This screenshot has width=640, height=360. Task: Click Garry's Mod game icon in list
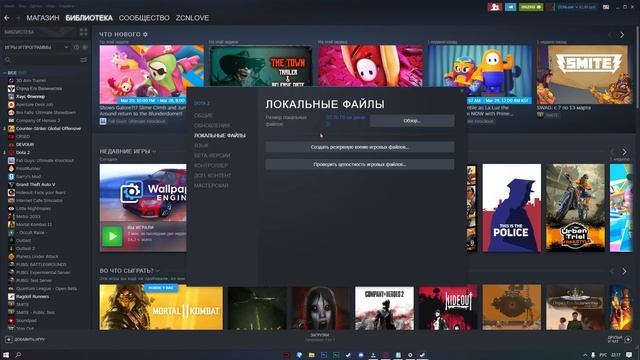(x=11, y=176)
